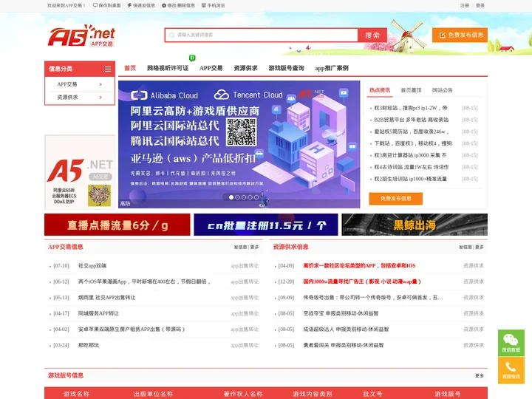Click the green badge above 网络视听许可证
Viewport: 532px width, 399px height.
tap(192, 58)
